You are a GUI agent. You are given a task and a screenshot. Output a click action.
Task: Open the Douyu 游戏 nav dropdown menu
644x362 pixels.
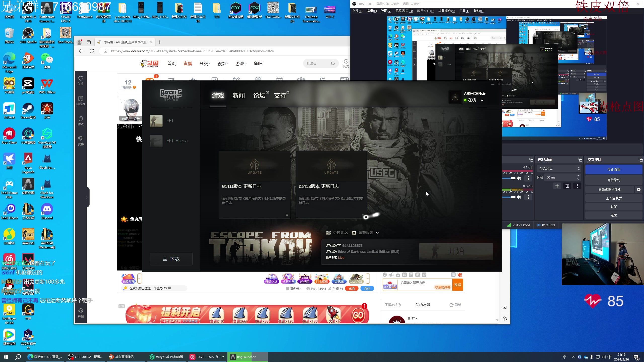pos(241,64)
